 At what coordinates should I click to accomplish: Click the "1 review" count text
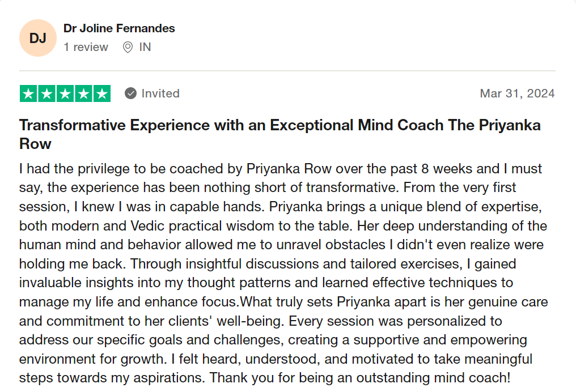coord(86,47)
